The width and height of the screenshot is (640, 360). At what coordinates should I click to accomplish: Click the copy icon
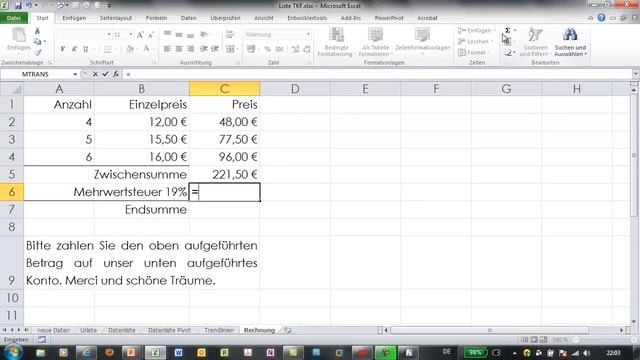click(37, 41)
